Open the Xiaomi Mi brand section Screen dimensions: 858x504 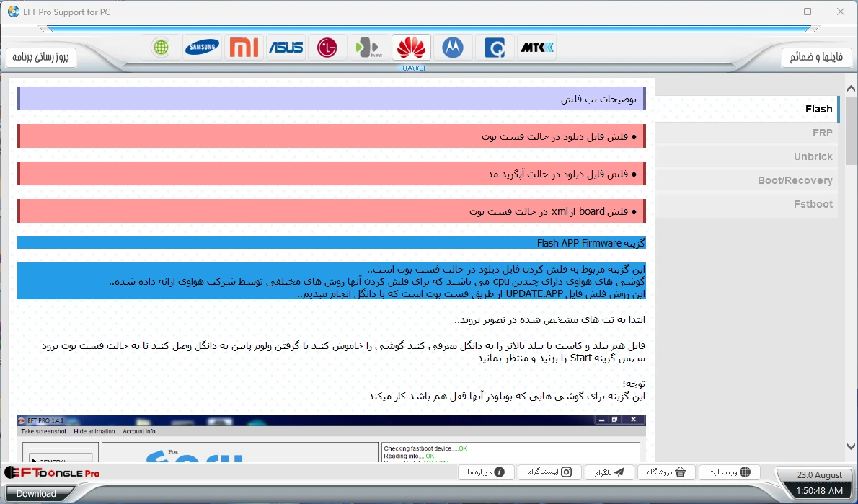click(x=244, y=48)
